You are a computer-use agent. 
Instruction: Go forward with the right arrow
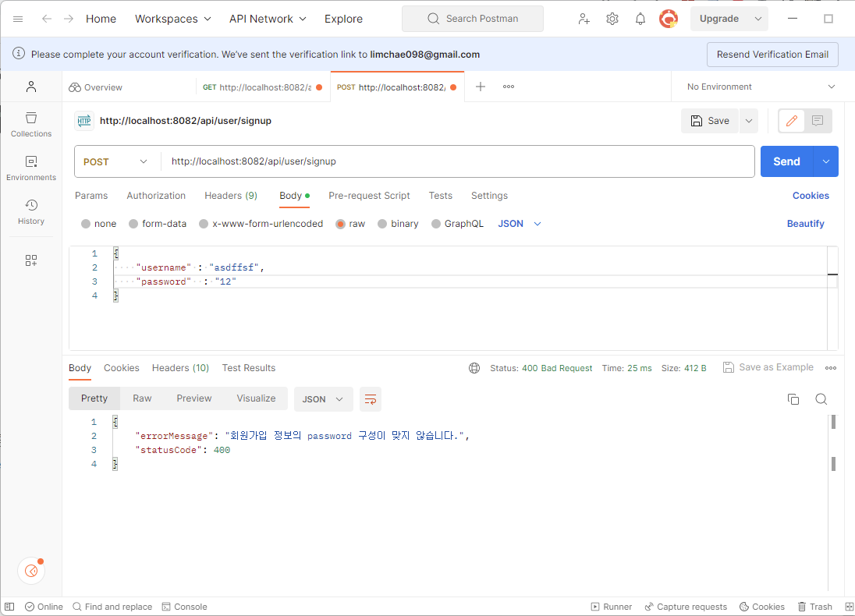[x=68, y=19]
